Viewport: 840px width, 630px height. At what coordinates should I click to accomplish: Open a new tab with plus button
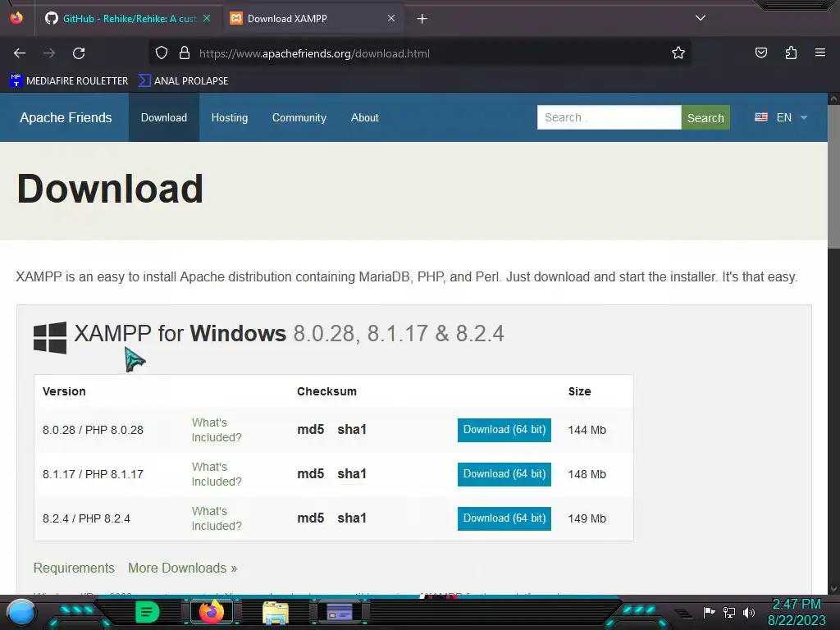[422, 19]
